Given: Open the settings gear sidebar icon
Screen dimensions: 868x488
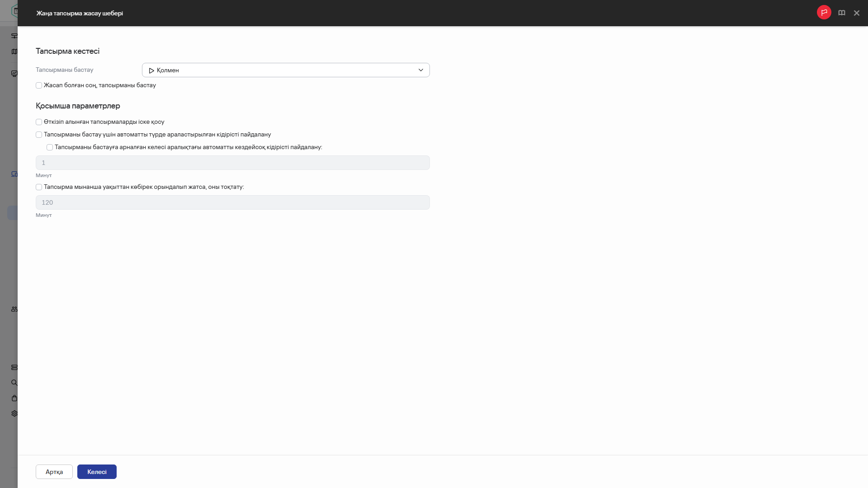Looking at the screenshot, I should point(14,413).
